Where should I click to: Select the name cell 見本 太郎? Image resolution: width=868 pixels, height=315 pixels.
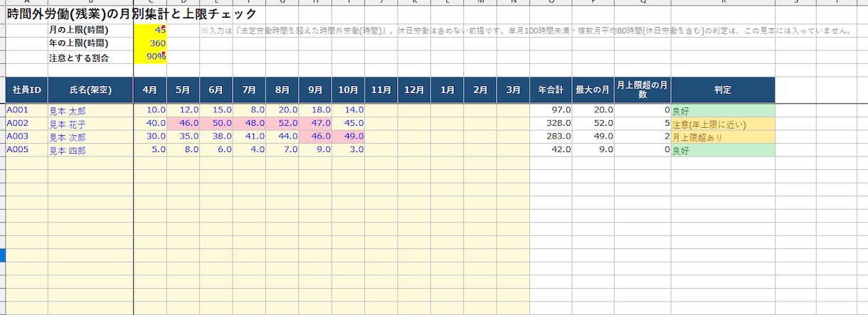tap(90, 110)
